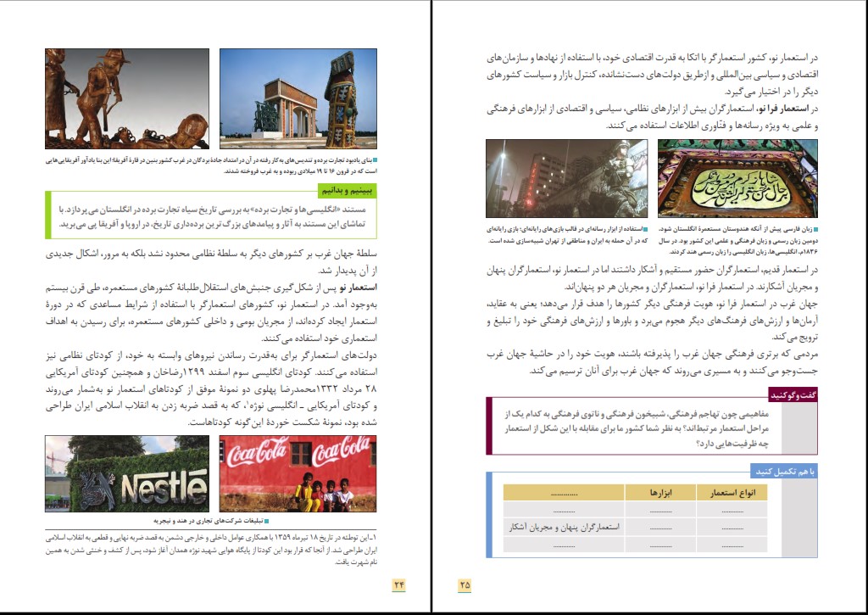Screen dimensions: 868x615
Task: Select the Persian calligraphy inscription image
Action: coord(738,178)
